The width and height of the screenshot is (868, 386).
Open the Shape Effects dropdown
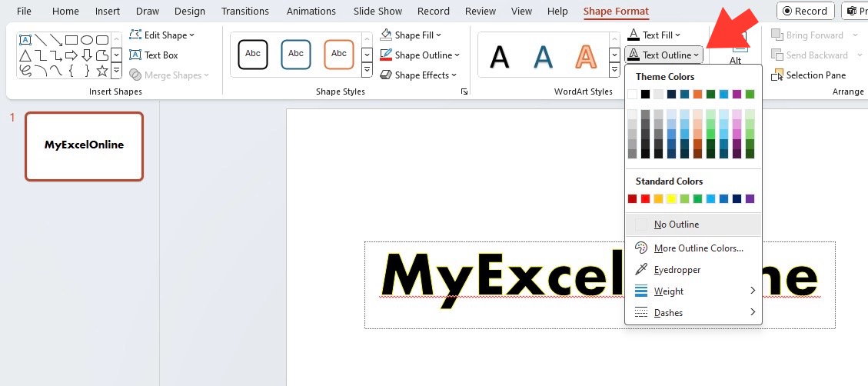coord(418,75)
